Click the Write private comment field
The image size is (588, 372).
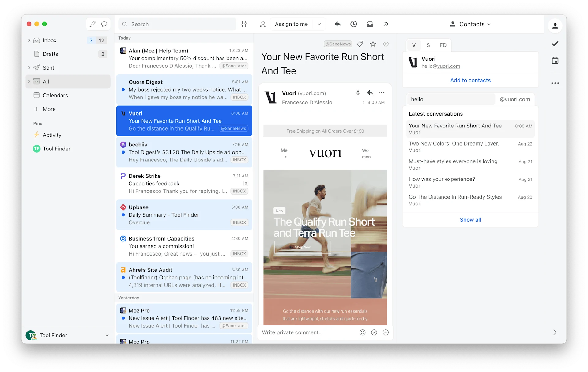(x=306, y=332)
